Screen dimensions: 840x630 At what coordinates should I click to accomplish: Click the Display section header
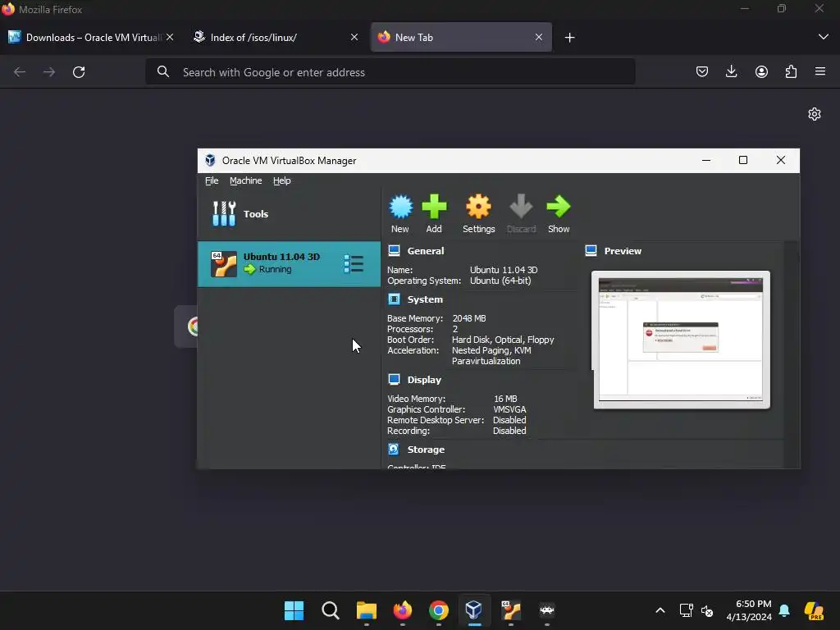[424, 380]
